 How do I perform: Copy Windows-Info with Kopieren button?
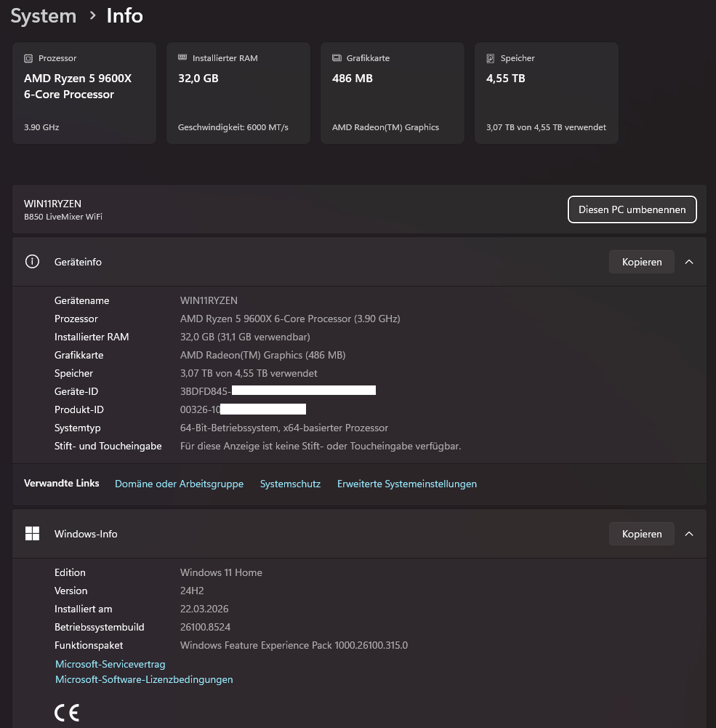tap(642, 534)
